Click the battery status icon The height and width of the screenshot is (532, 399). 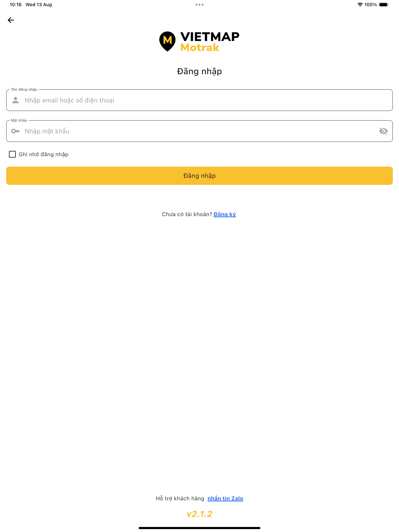384,5
